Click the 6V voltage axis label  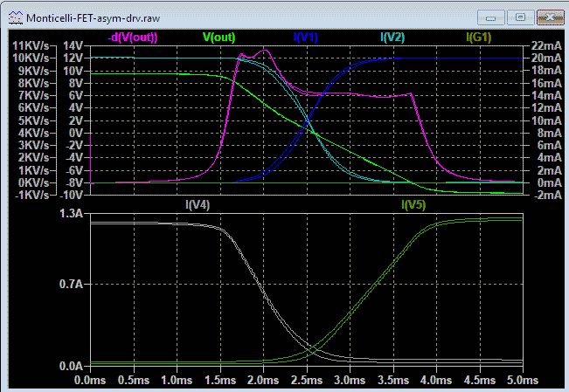[x=76, y=95]
